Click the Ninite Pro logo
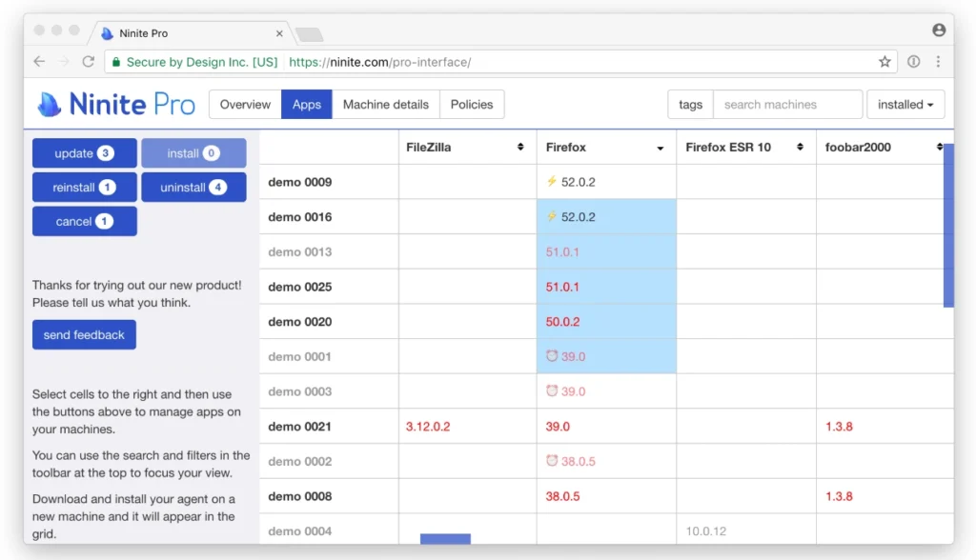This screenshot has height=560, width=976. [x=114, y=103]
